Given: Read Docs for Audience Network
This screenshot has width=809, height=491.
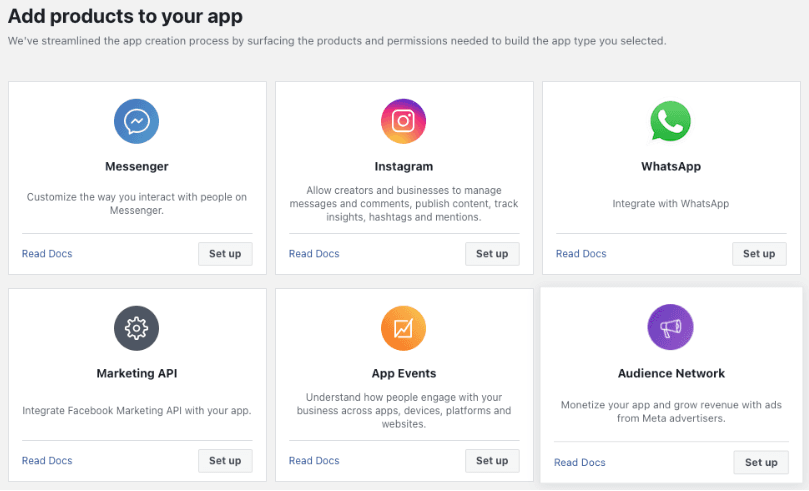Looking at the screenshot, I should (580, 462).
